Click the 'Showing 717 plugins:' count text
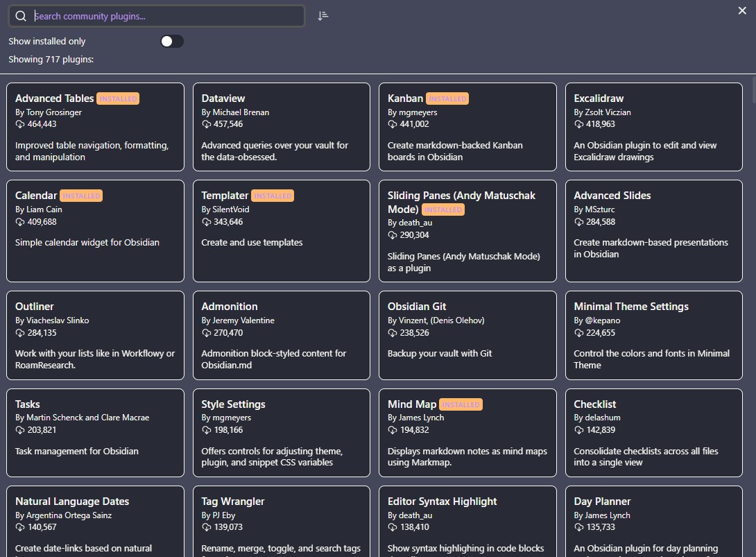This screenshot has height=557, width=756. click(51, 60)
